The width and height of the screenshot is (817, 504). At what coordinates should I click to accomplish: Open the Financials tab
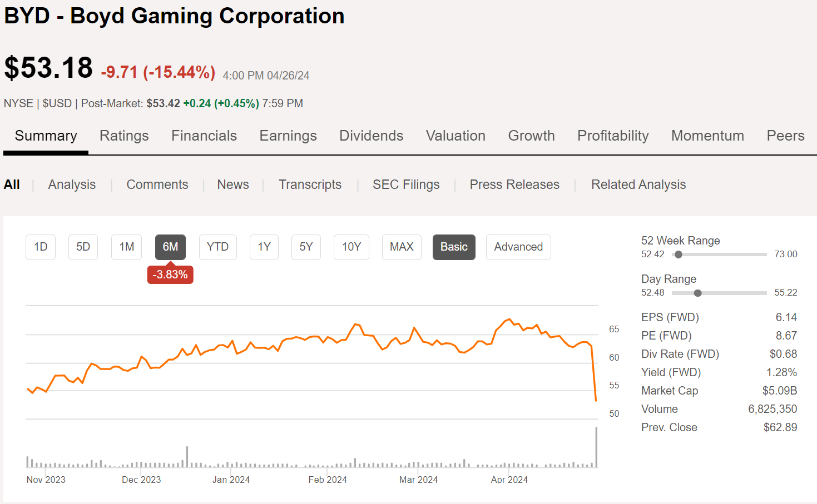204,136
